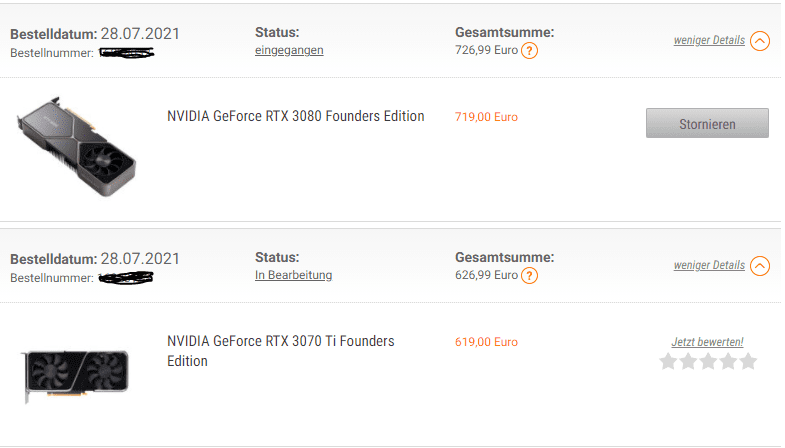Click the help icon beside 626,99 Euro
The width and height of the screenshot is (785, 448).
click(x=530, y=276)
